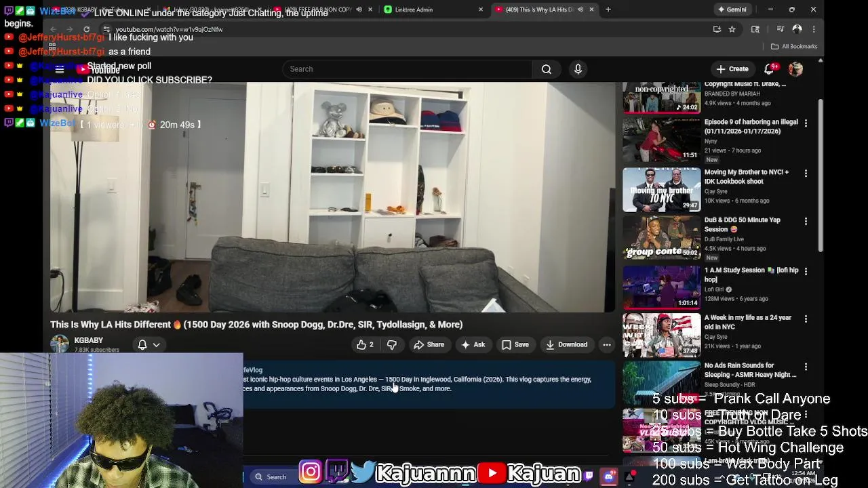
Task: Open options for 'DuB & DDG 50 Minute' video
Action: pos(806,221)
